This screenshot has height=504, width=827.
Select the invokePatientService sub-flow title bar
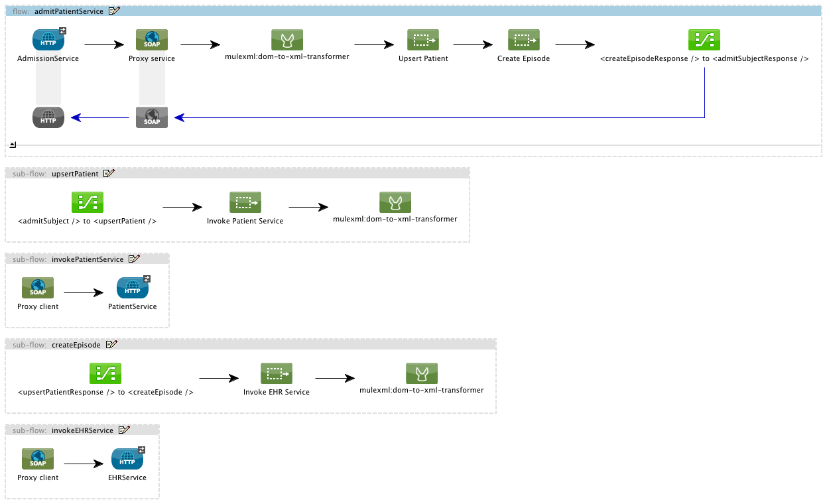pyautogui.click(x=87, y=259)
